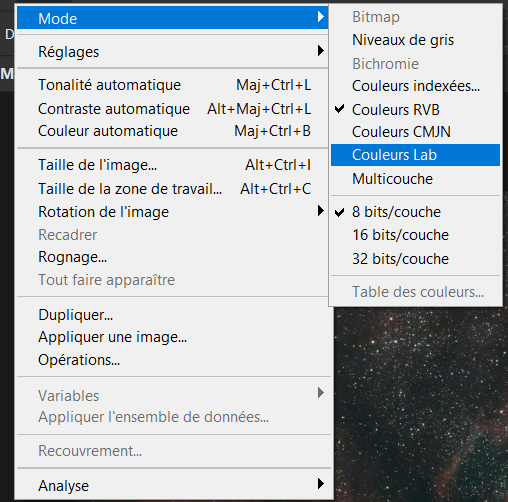Expand the arrow beside Rotation de l'image
Image resolution: width=508 pixels, height=502 pixels.
coord(321,211)
